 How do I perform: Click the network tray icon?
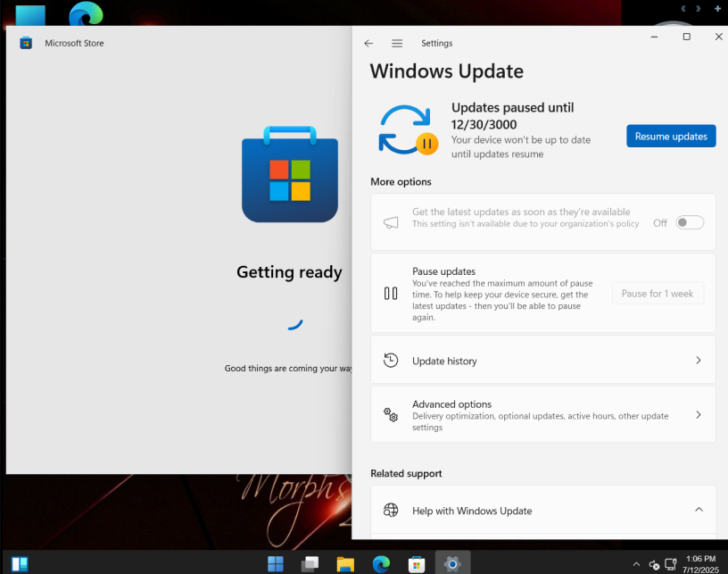(x=670, y=564)
